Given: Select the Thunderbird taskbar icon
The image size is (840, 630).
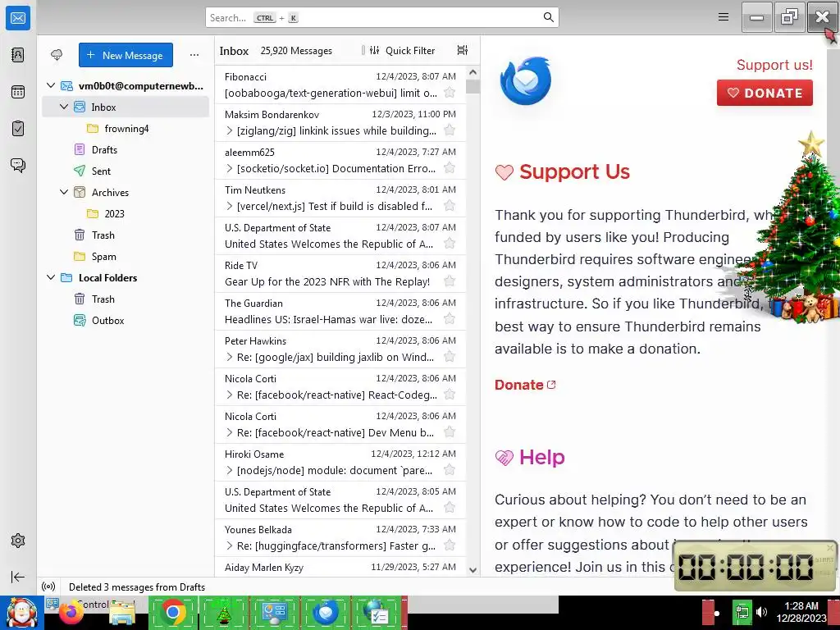Looking at the screenshot, I should point(326,612).
